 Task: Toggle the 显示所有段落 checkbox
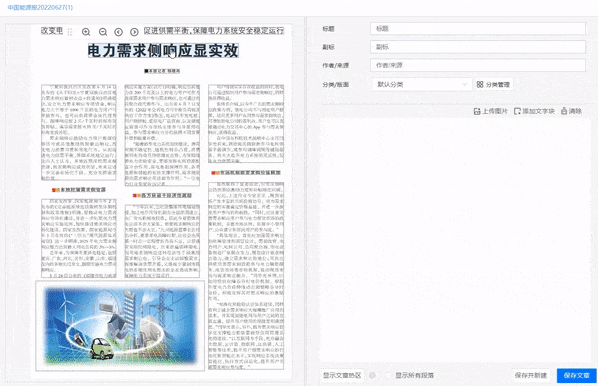tap(389, 375)
